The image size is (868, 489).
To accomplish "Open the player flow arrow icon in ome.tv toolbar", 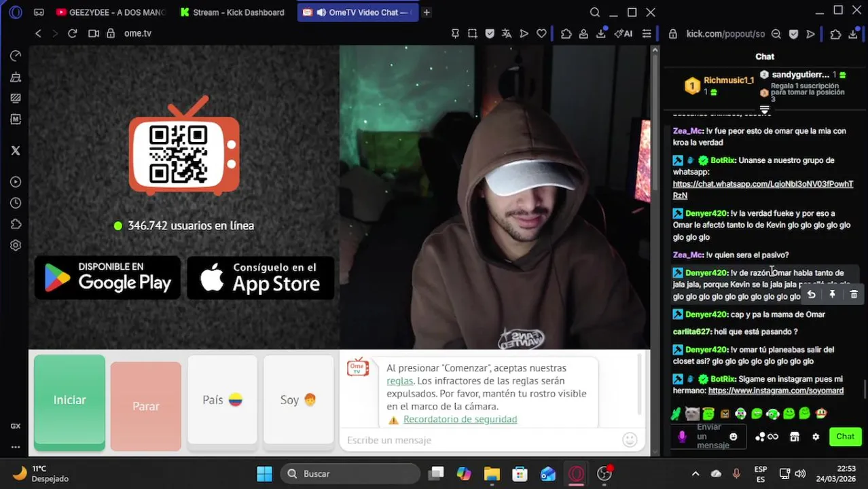I will (x=524, y=33).
